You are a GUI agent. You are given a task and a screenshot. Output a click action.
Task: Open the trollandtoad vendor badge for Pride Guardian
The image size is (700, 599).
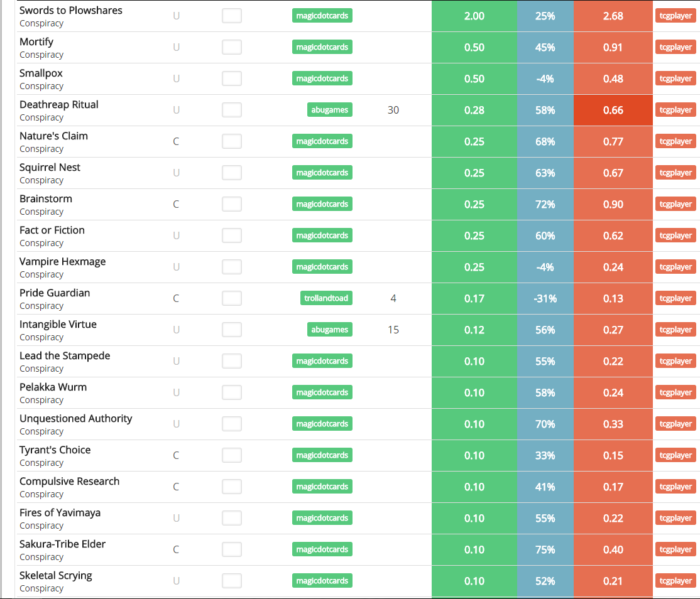click(325, 298)
